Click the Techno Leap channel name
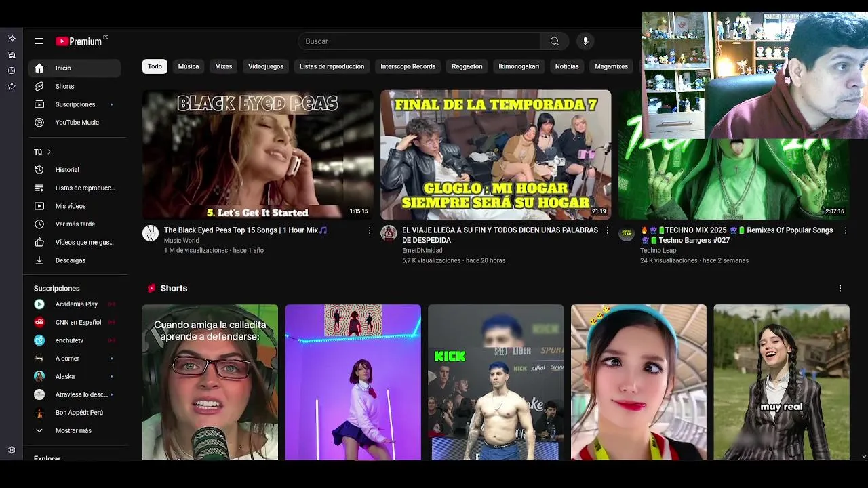This screenshot has height=488, width=868. (658, 251)
